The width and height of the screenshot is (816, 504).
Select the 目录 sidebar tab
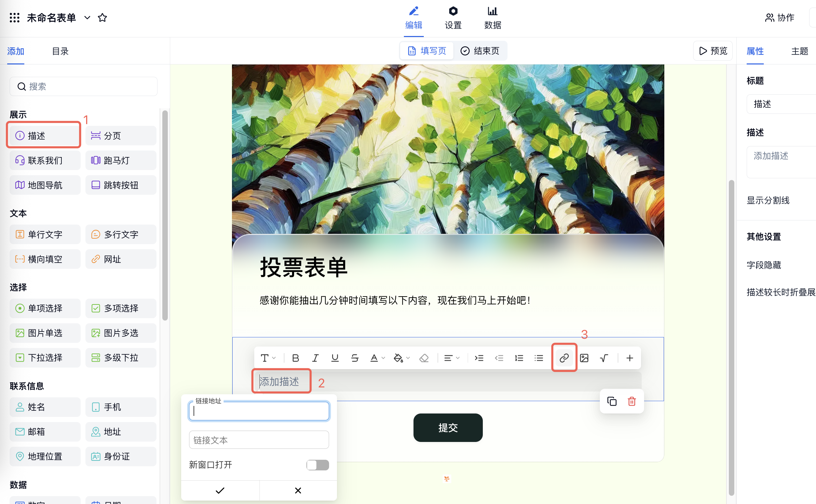coord(60,51)
